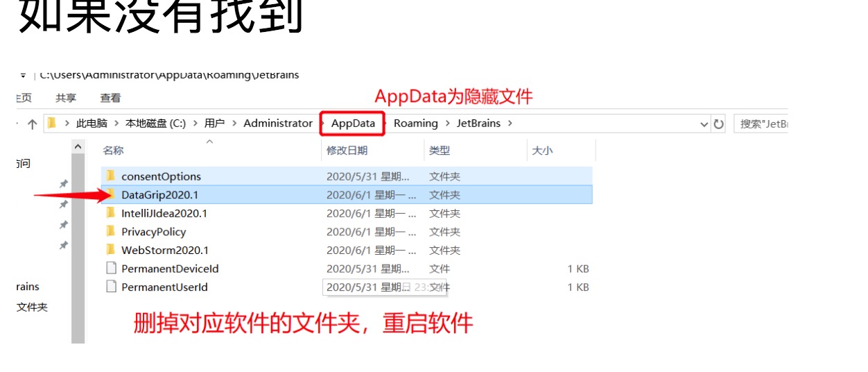868x372 pixels.
Task: Click the folder icon in the address bar
Action: pos(51,124)
